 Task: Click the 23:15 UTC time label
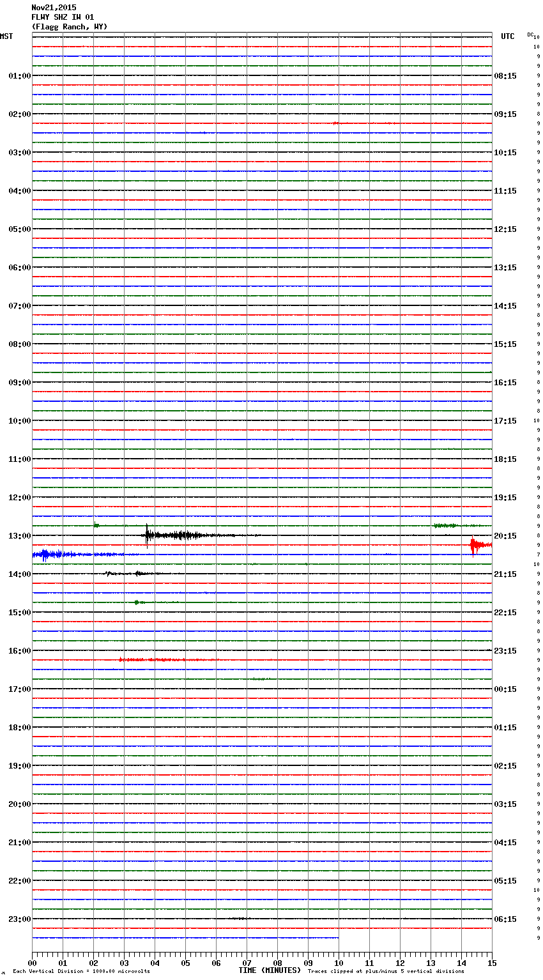(x=505, y=651)
